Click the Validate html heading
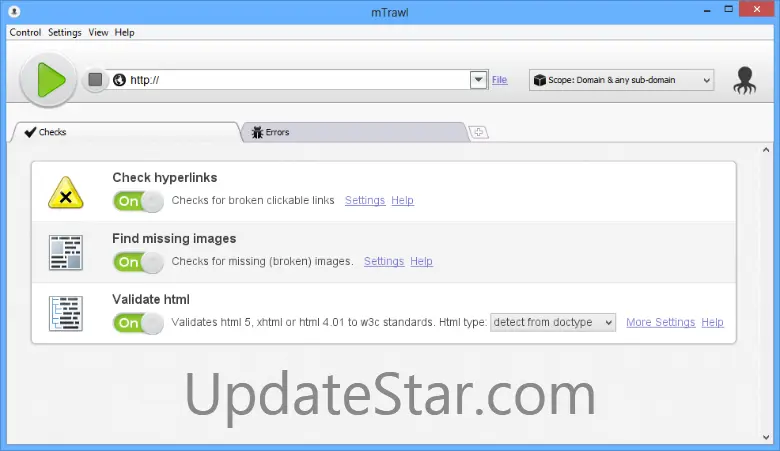 click(x=151, y=299)
